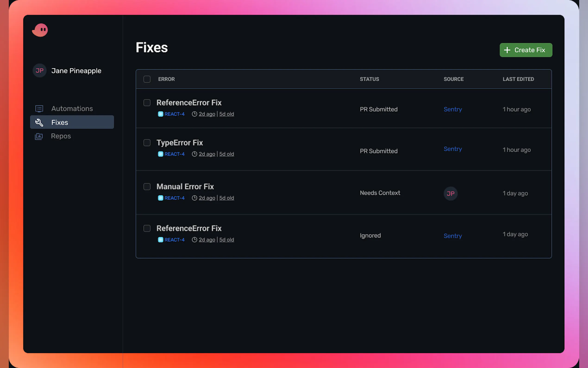Click the plus icon on Create Fix

[507, 50]
